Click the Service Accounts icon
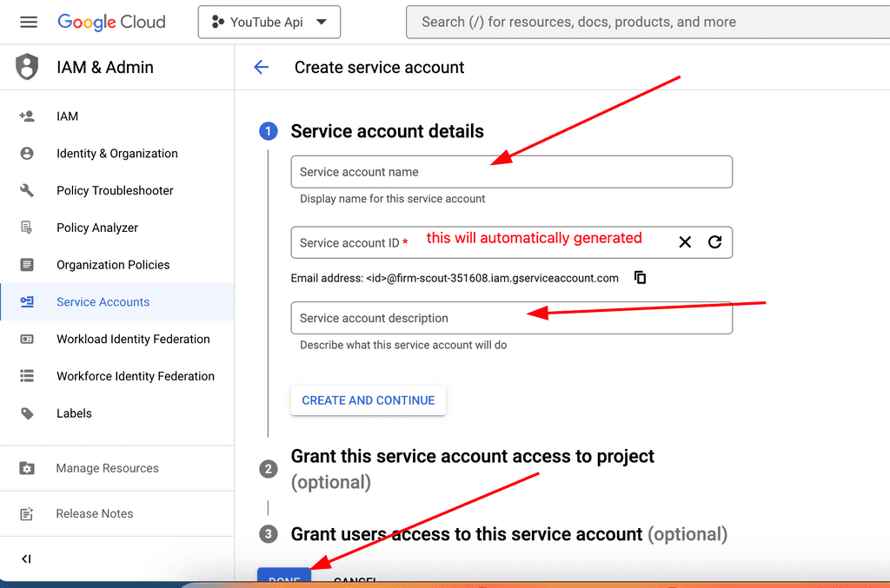The image size is (890, 588). point(27,301)
